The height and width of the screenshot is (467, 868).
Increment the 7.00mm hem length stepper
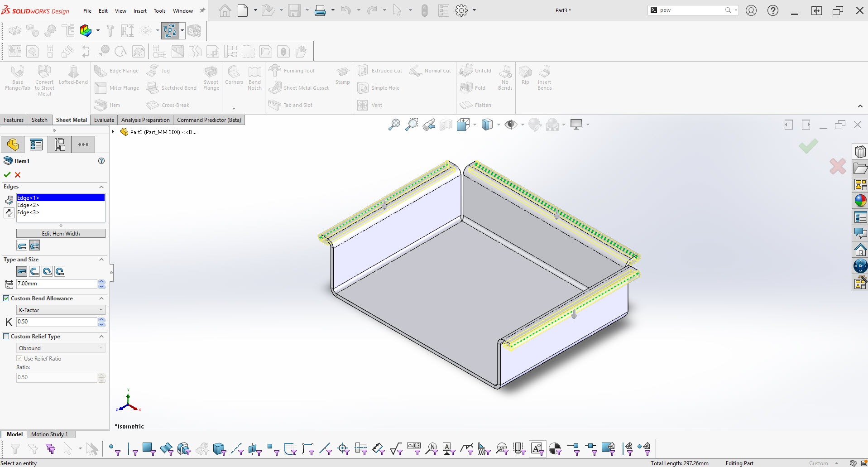pyautogui.click(x=101, y=281)
